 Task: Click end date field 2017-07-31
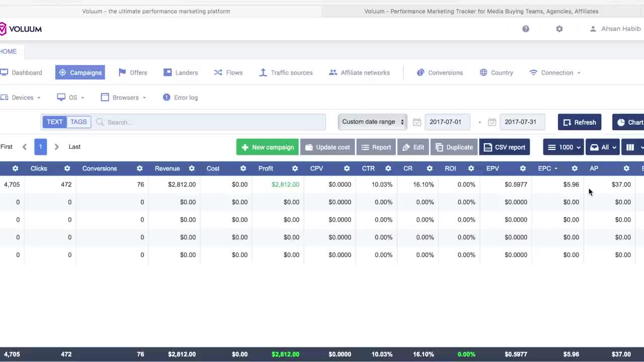(522, 122)
